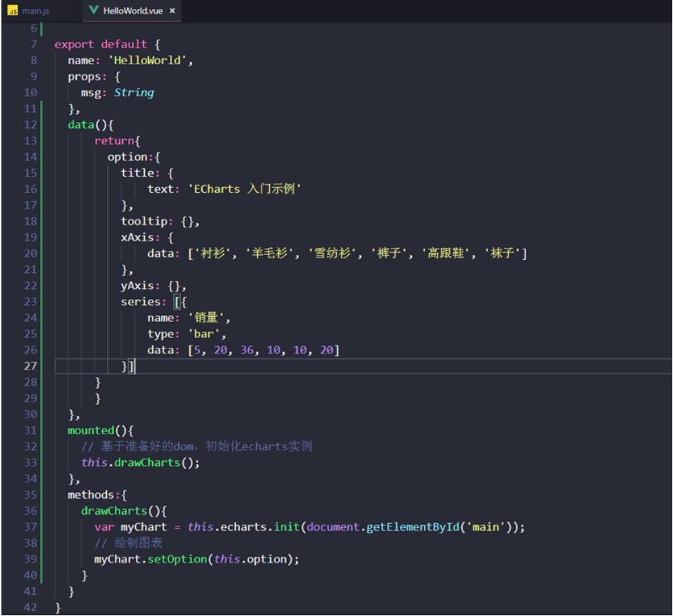Screen dimensions: 673x616
Task: Click the '高跟鞋' string in xAxis data
Action: click(446, 254)
